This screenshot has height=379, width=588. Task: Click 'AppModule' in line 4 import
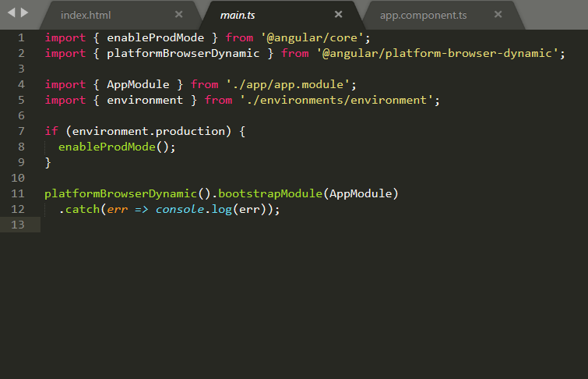(x=138, y=84)
